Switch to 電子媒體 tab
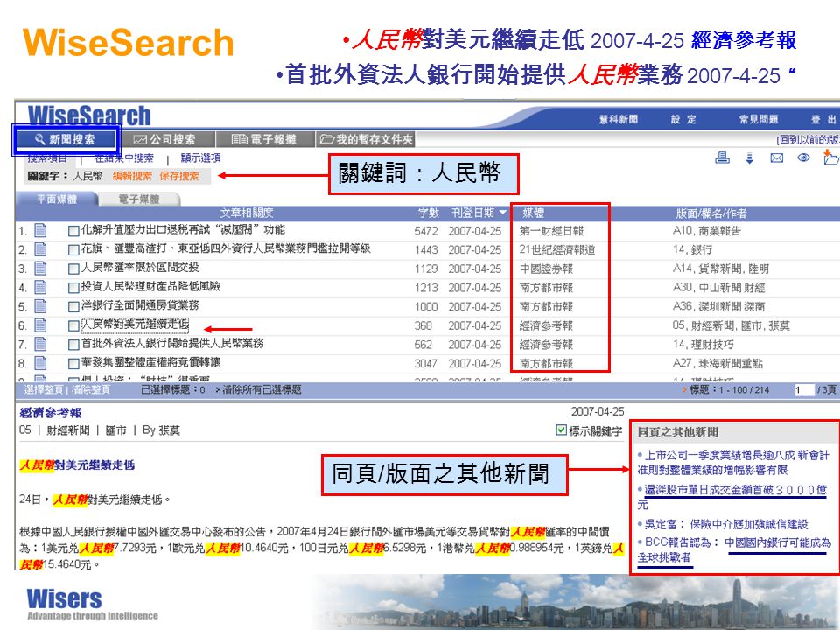 (x=139, y=199)
